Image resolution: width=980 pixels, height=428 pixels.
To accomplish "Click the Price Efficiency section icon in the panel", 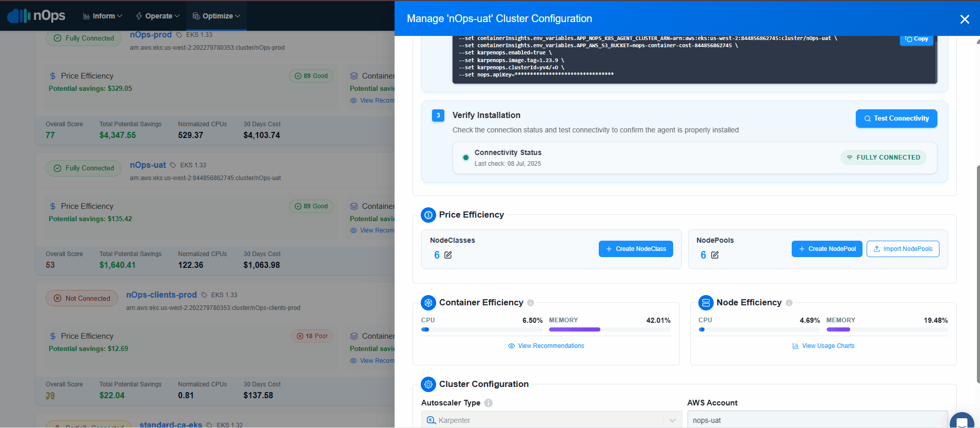I will [428, 215].
